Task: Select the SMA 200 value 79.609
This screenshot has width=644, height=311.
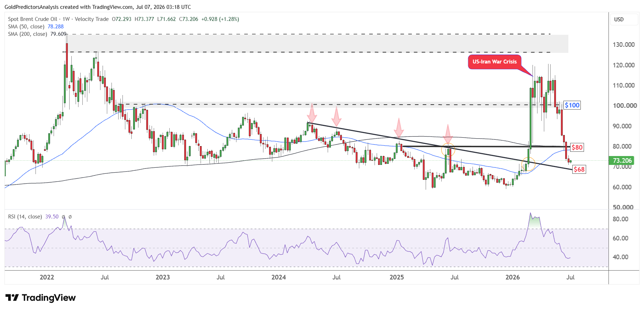Action: click(59, 34)
